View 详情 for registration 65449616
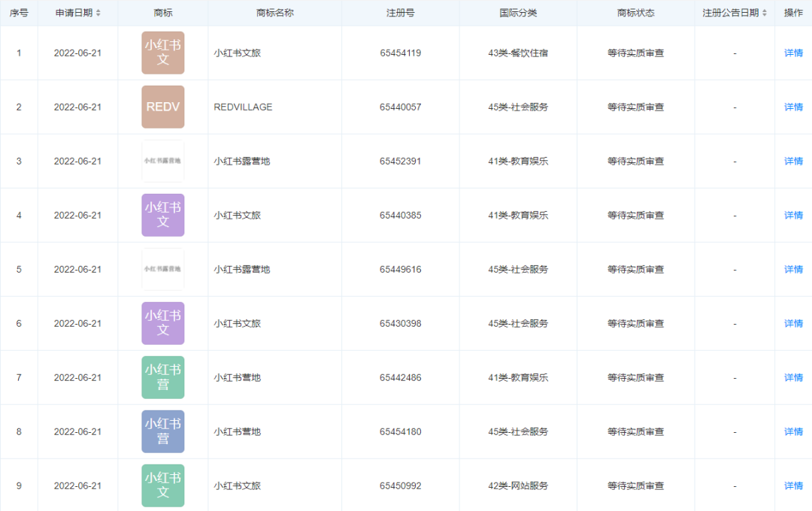Image resolution: width=812 pixels, height=511 pixels. 793,270
